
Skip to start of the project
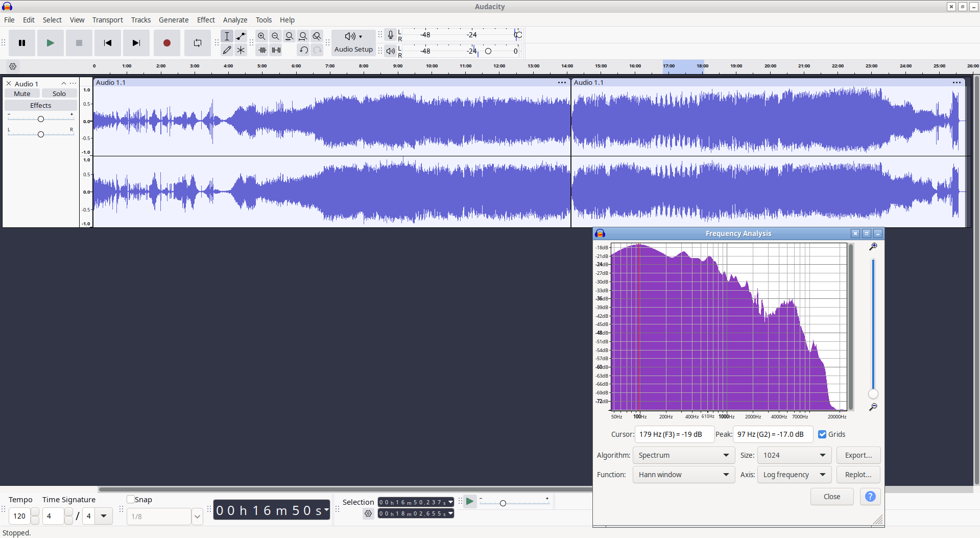click(108, 43)
